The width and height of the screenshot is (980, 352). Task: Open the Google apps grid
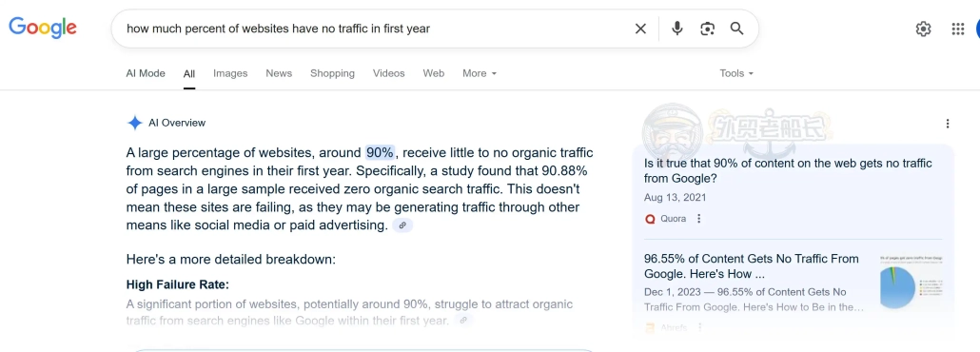point(957,29)
